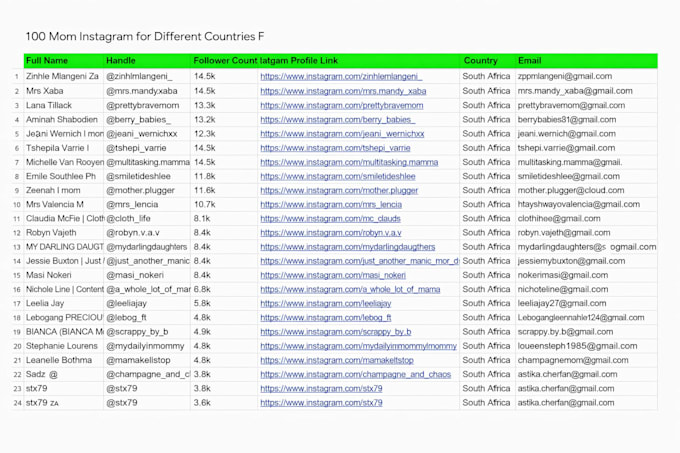Open the smiletideshlee Instagram profile link
This screenshot has height=453, width=680.
tap(338, 176)
